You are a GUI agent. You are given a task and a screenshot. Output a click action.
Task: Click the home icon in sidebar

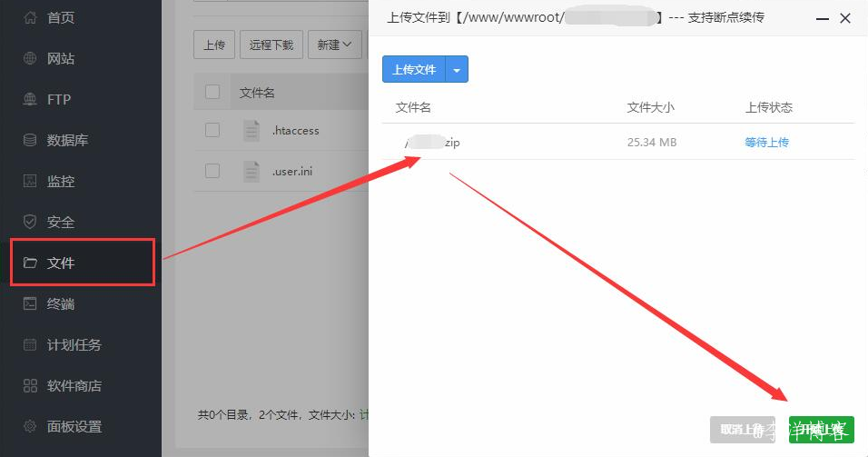30,17
